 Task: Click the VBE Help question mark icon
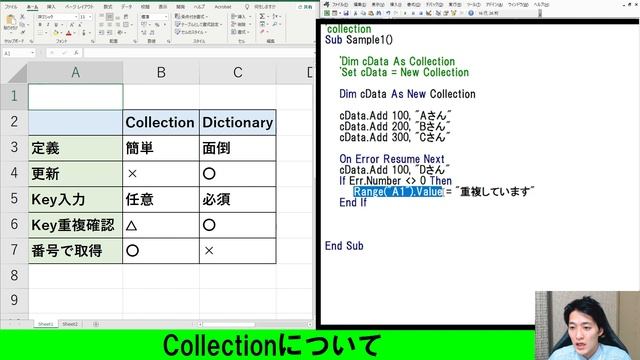(x=471, y=13)
